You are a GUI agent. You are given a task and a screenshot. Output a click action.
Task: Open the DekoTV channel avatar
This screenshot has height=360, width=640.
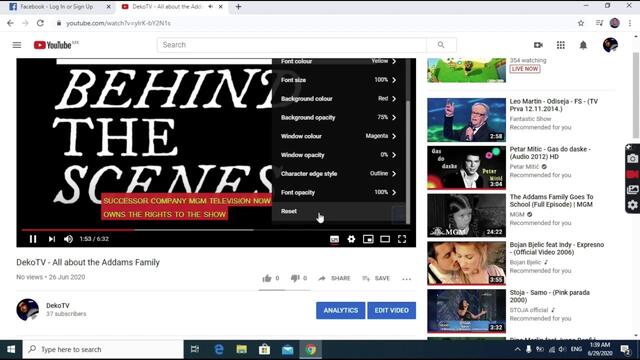pyautogui.click(x=27, y=309)
